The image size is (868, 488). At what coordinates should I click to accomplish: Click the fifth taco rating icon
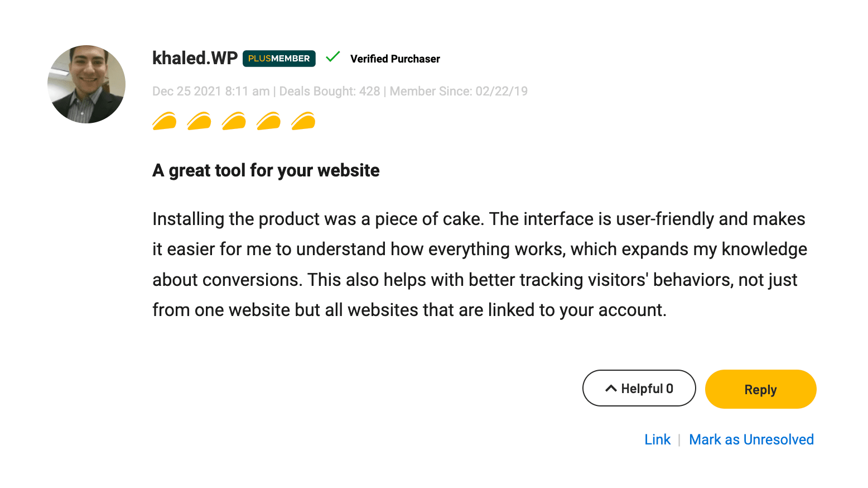tap(303, 121)
